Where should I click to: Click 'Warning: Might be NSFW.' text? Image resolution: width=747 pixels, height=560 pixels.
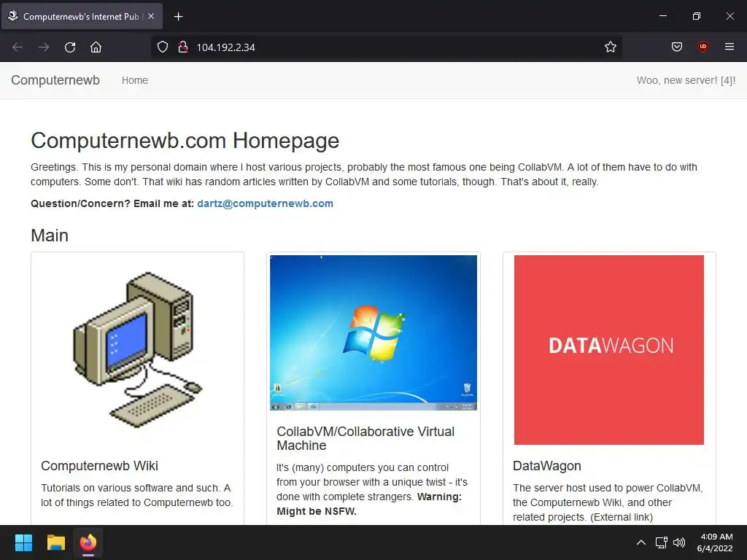pos(368,504)
